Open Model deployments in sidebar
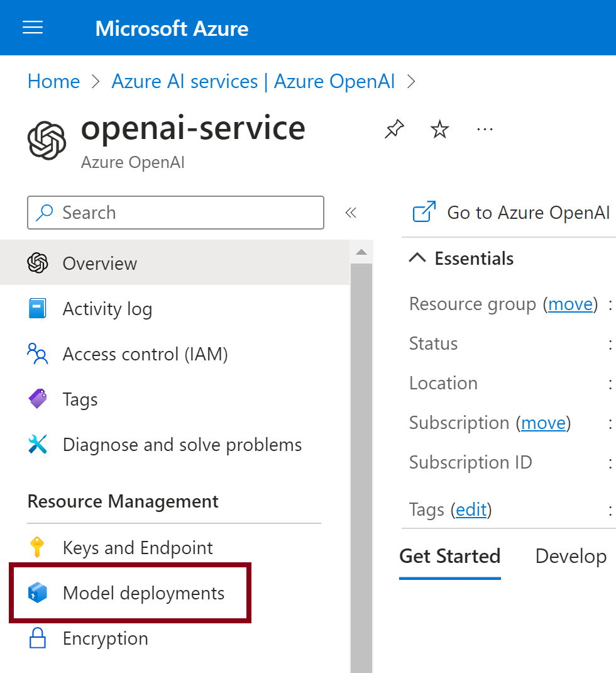616x673 pixels. (143, 593)
